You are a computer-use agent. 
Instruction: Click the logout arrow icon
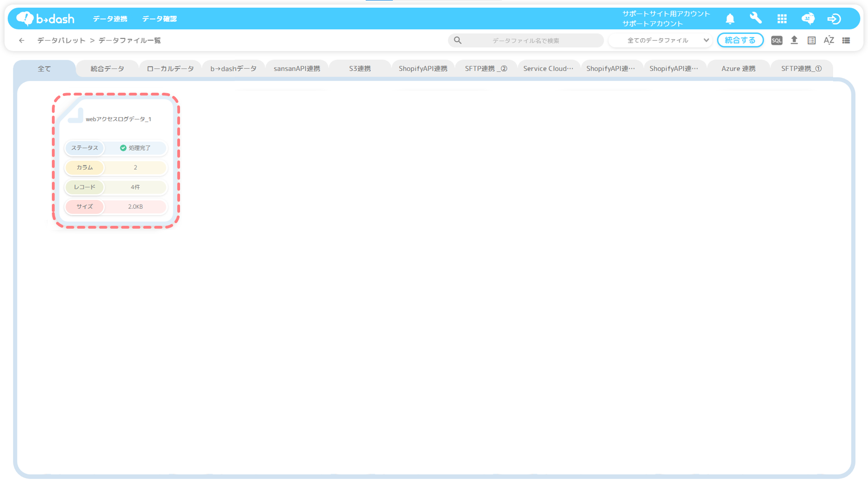(834, 19)
